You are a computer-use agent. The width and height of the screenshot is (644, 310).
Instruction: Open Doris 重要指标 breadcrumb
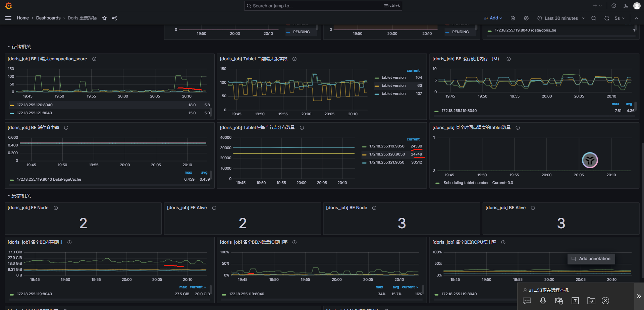click(82, 18)
